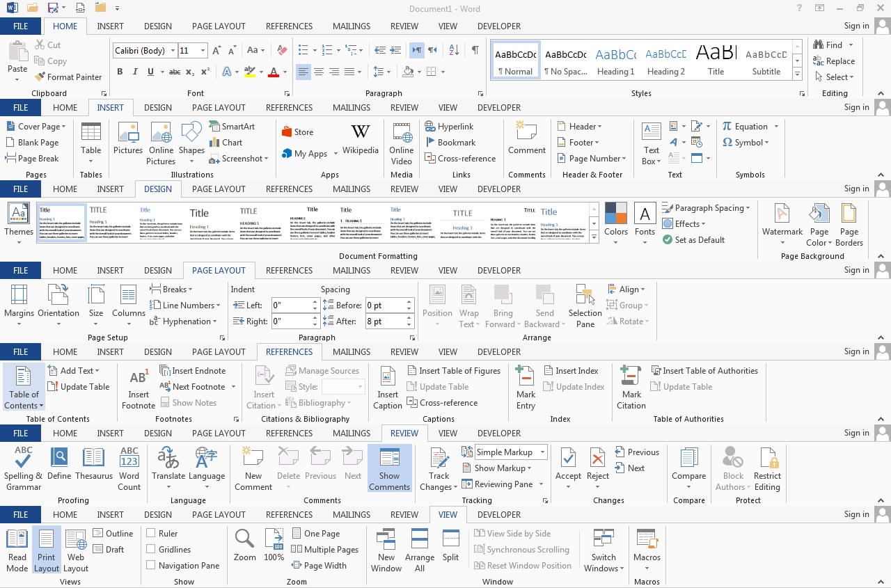The height and width of the screenshot is (588, 891).
Task: Tick the Gridlines checkbox
Action: (151, 550)
